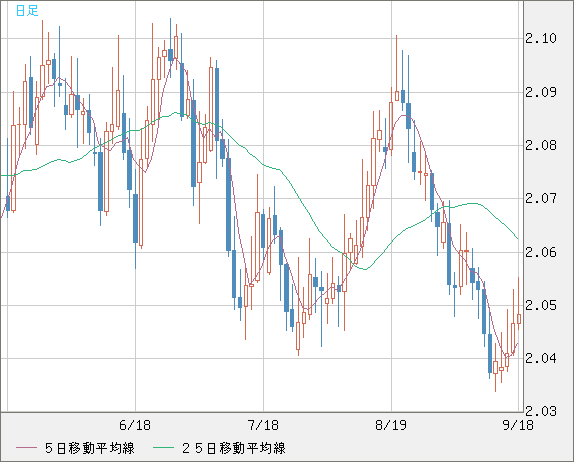Screen dimensions: 574x462
Task: Click the 7/18 date label
Action: tap(263, 425)
